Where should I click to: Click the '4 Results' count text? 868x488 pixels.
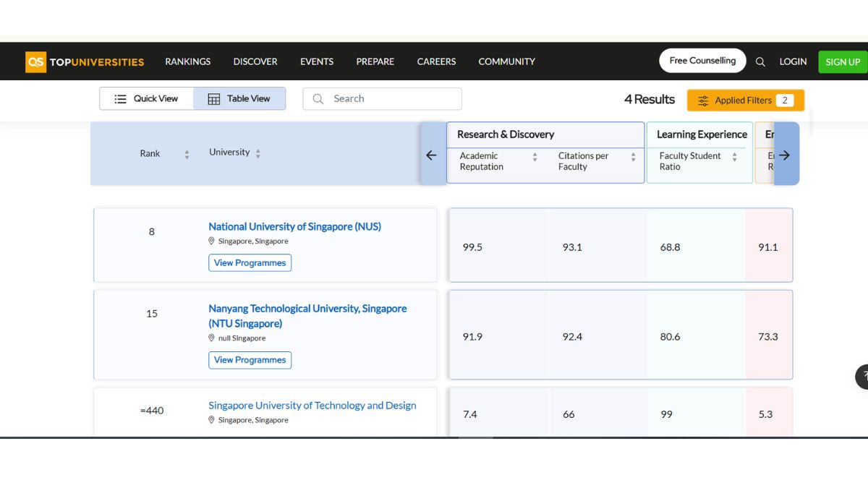coord(650,99)
